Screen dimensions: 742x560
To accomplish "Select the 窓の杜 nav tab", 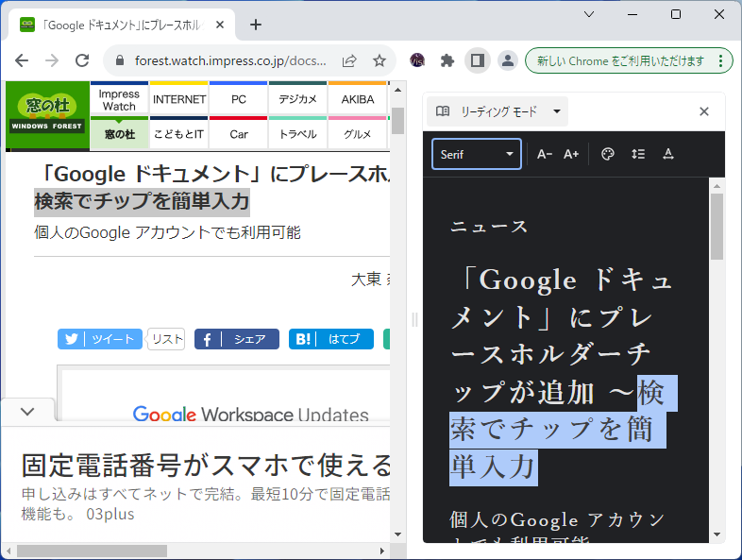I will click(x=119, y=133).
